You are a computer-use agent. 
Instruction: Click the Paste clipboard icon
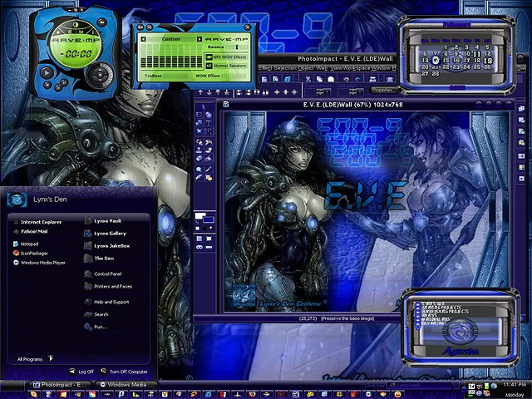tap(331, 79)
